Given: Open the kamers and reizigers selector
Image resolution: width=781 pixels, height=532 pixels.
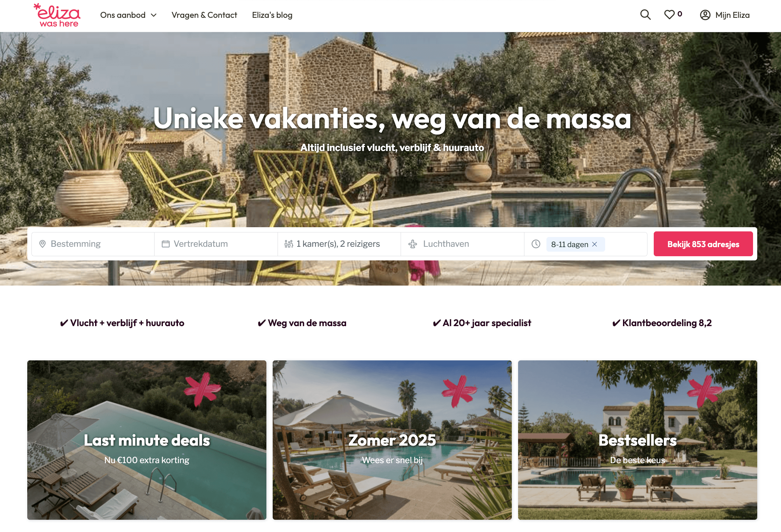Looking at the screenshot, I should click(339, 244).
